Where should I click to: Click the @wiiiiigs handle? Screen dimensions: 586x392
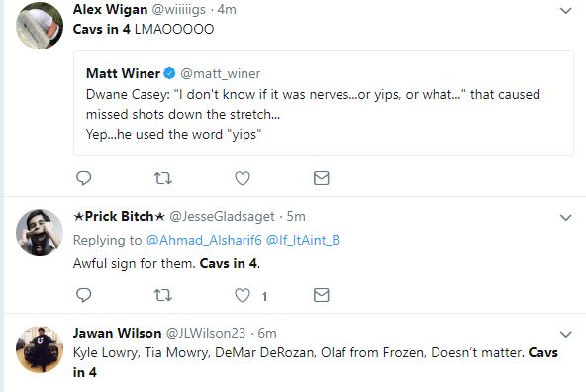(178, 10)
